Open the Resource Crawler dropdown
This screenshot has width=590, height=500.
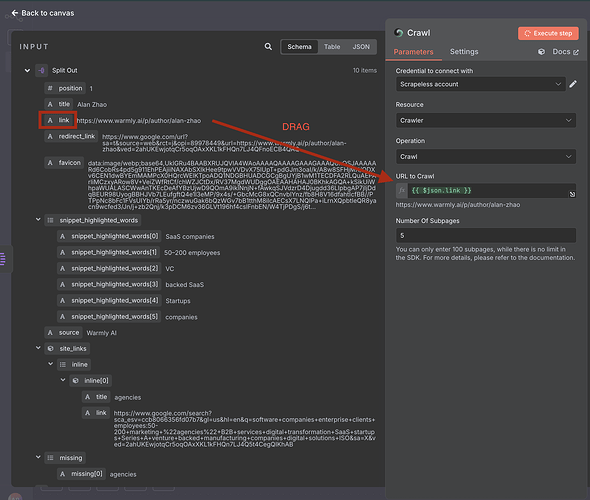485,120
